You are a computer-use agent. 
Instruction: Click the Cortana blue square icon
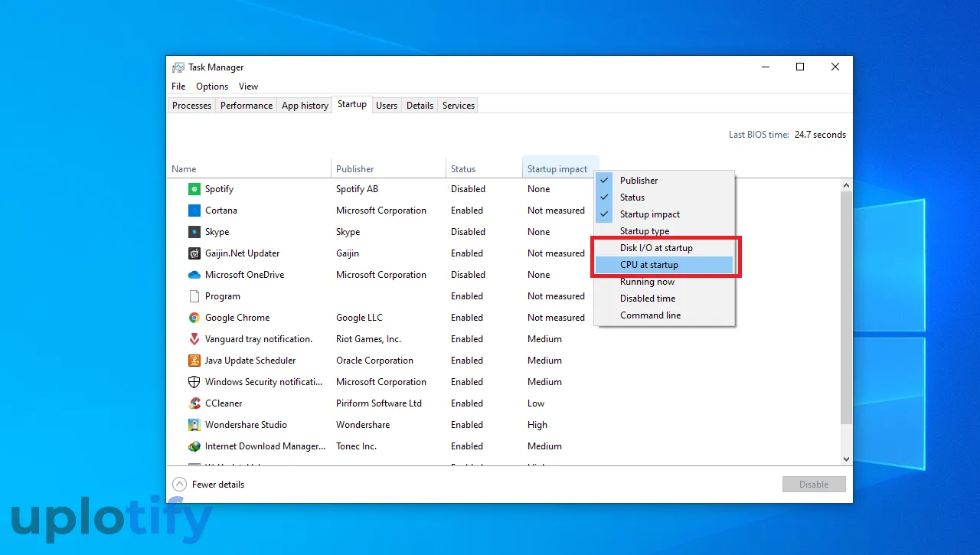(x=194, y=211)
